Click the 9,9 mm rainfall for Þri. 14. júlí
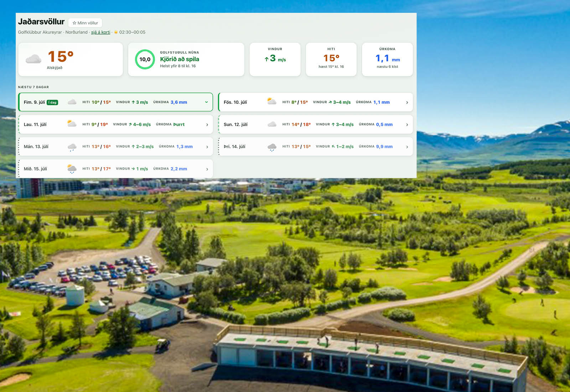 384,146
